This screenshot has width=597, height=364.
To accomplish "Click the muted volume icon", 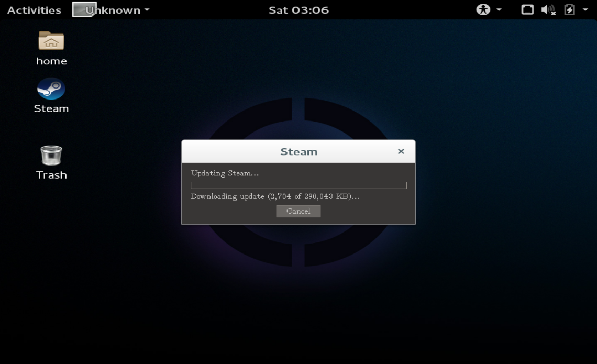I will pyautogui.click(x=548, y=9).
